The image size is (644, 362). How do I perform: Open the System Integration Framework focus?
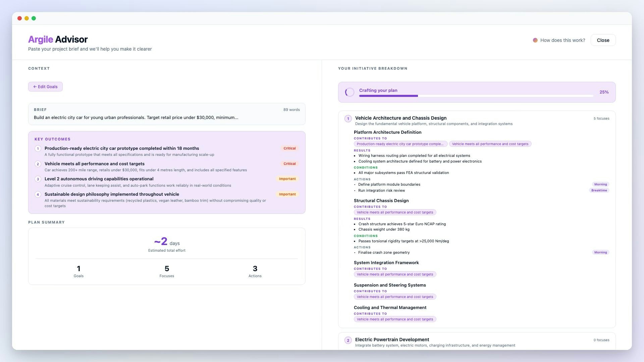[x=386, y=262]
